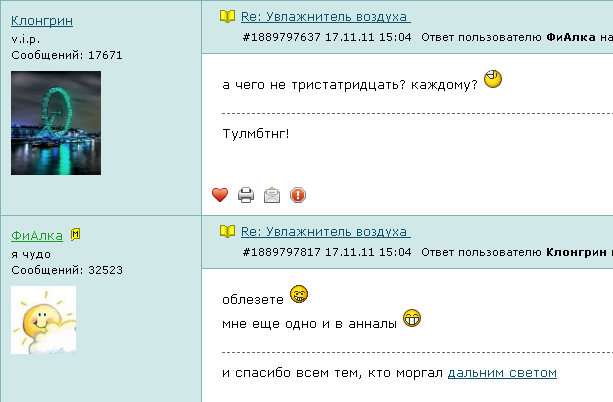Screen dimensions: 613x402
Task: Click bold username ФиАлка in reply header
Action: tap(571, 37)
